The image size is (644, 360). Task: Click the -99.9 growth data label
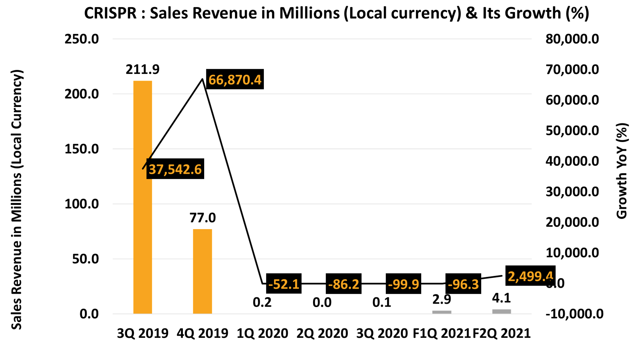pyautogui.click(x=403, y=284)
